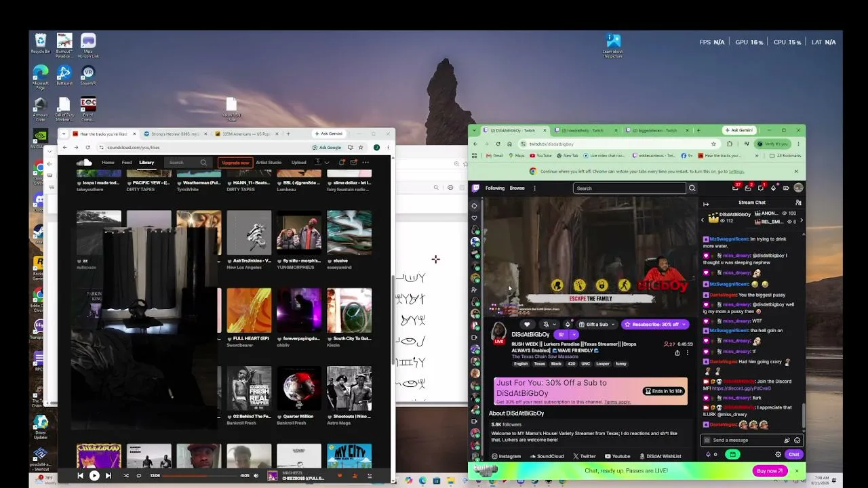
Task: Show next chat leaderboard entry arrow
Action: tap(802, 220)
